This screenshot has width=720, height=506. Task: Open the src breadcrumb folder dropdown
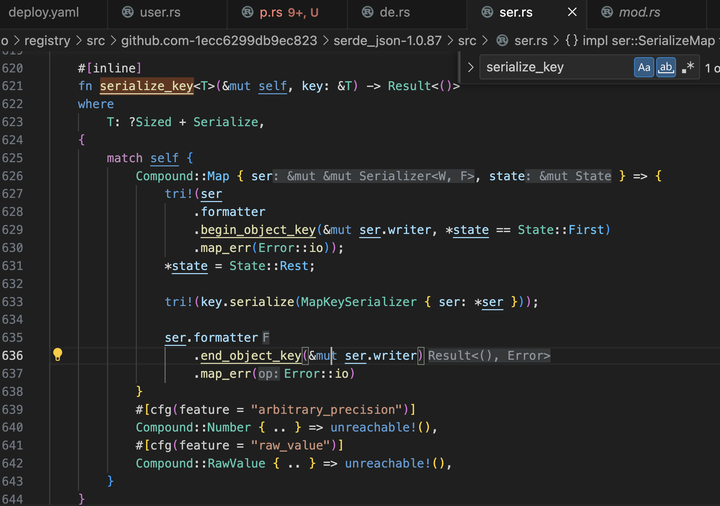(466, 41)
